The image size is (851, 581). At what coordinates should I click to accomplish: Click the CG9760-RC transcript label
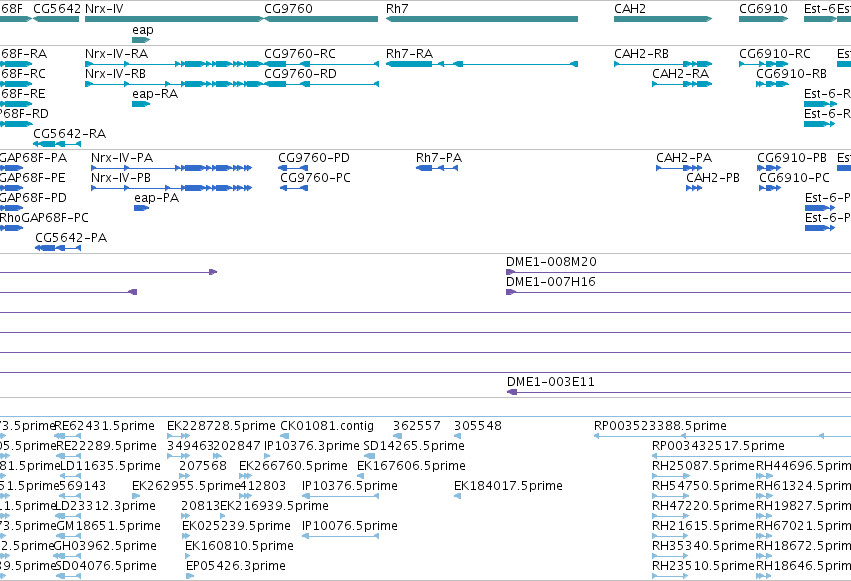coord(300,54)
